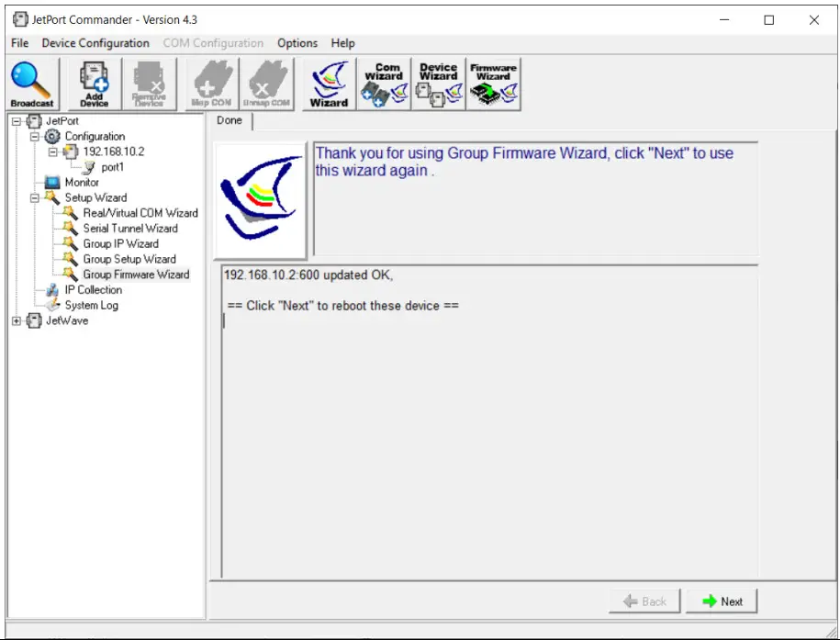
Task: Launch the Device Wizard icon
Action: (438, 83)
